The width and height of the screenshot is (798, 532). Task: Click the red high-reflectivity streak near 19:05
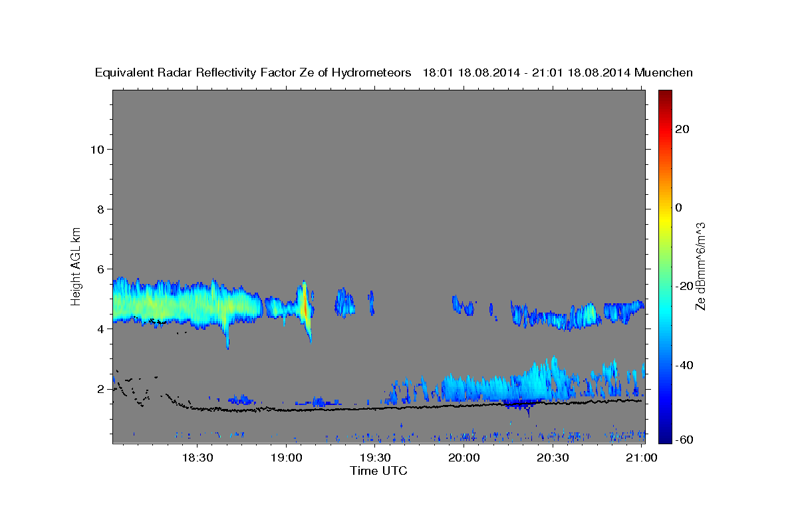(x=305, y=309)
